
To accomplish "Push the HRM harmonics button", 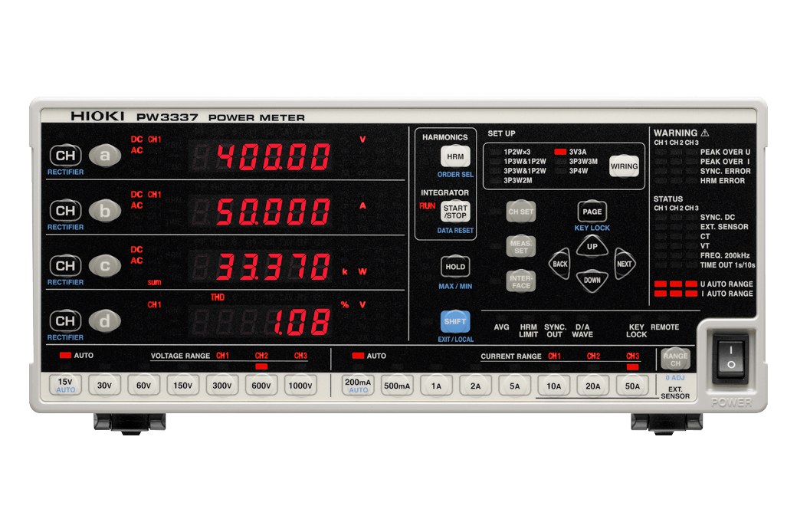I will [x=455, y=156].
